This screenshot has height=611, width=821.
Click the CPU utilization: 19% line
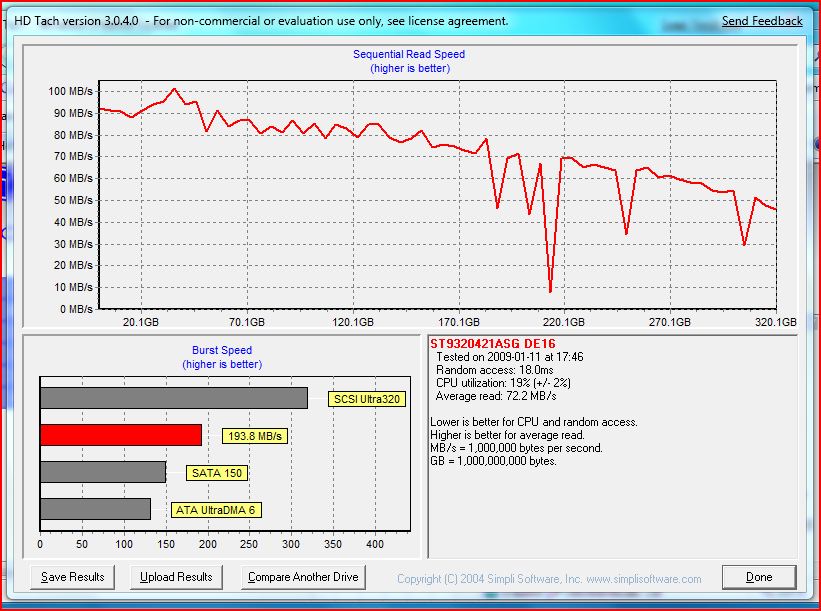click(x=503, y=383)
